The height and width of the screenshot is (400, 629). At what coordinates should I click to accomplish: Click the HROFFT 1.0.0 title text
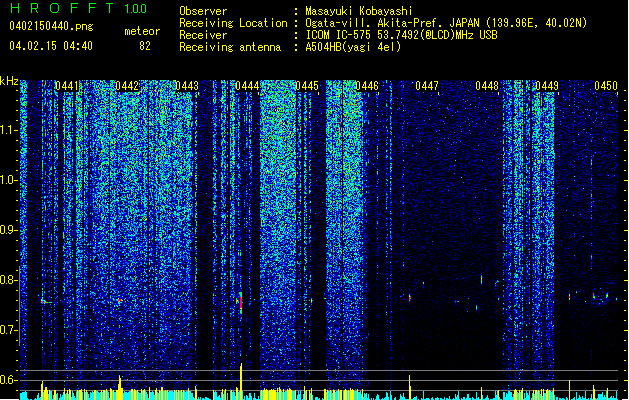[x=79, y=8]
